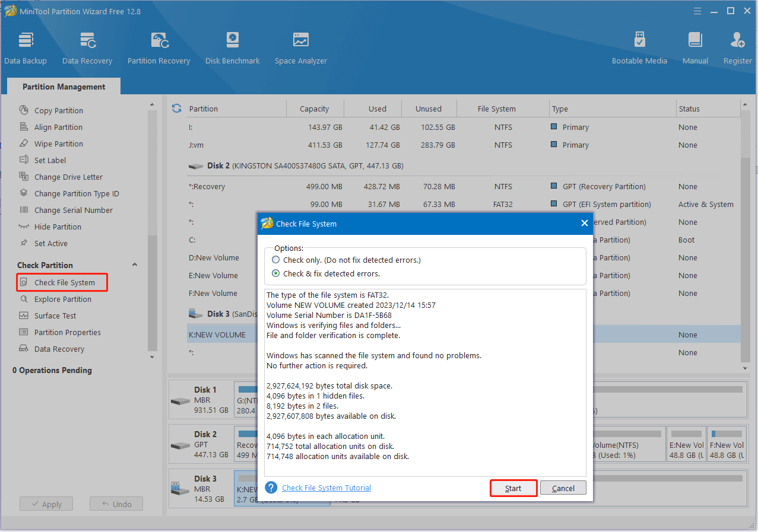The height and width of the screenshot is (532, 758).
Task: Open the hamburger menu
Action: [x=697, y=11]
